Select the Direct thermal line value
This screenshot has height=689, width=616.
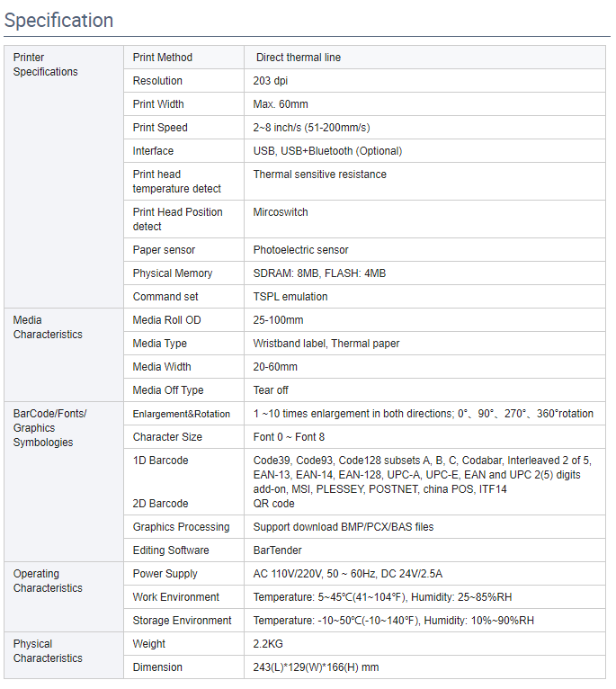coord(298,58)
